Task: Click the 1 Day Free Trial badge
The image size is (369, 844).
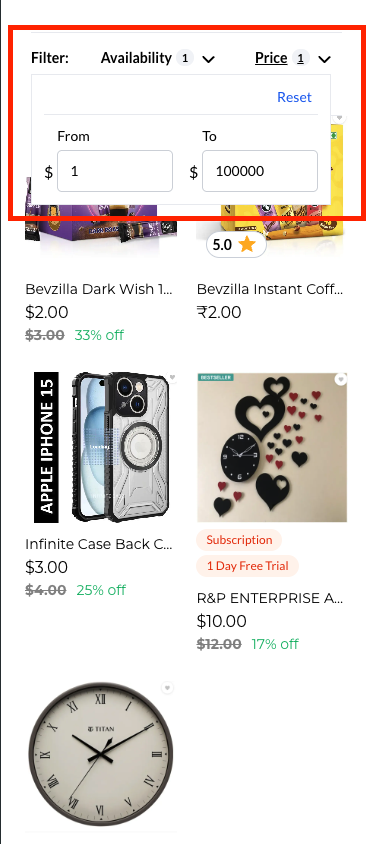Action: point(247,566)
